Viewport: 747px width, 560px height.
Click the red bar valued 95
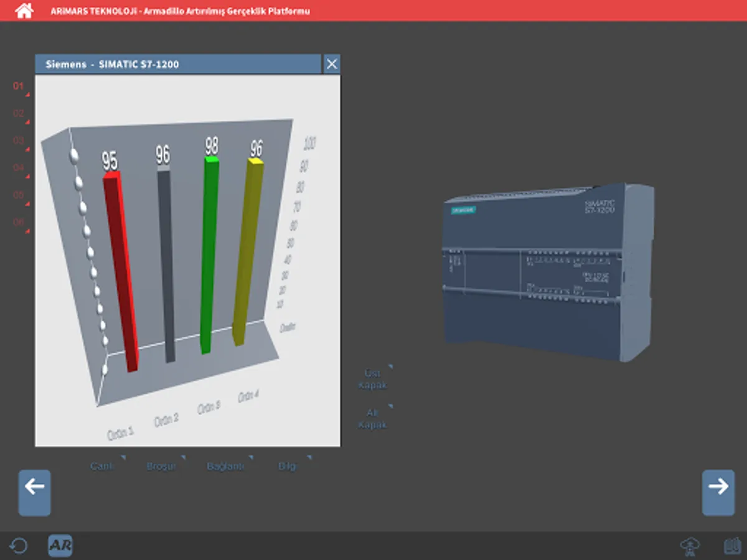pyautogui.click(x=121, y=272)
